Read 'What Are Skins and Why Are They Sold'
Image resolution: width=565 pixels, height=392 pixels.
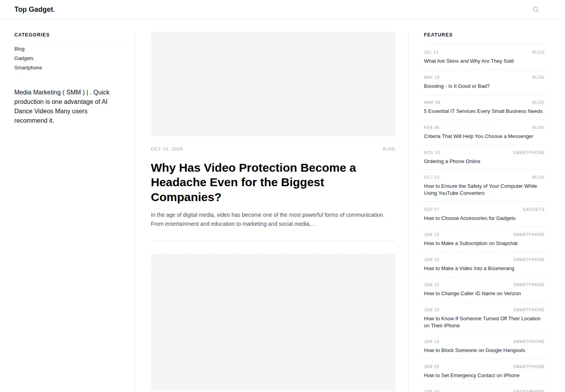tap(468, 61)
